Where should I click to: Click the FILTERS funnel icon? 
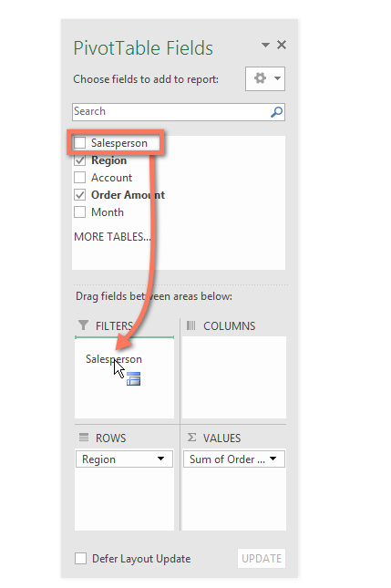pyautogui.click(x=83, y=325)
